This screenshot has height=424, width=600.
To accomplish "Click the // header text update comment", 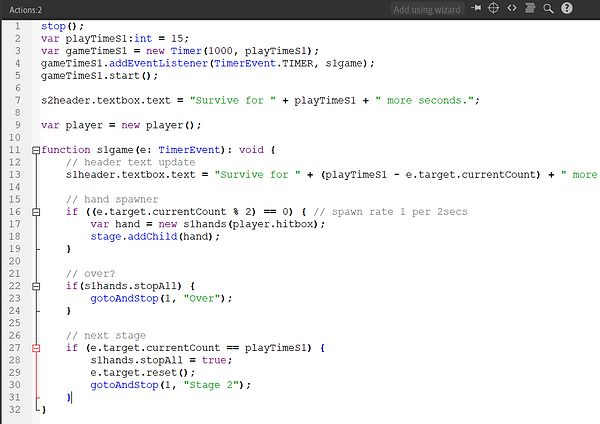I will click(130, 162).
